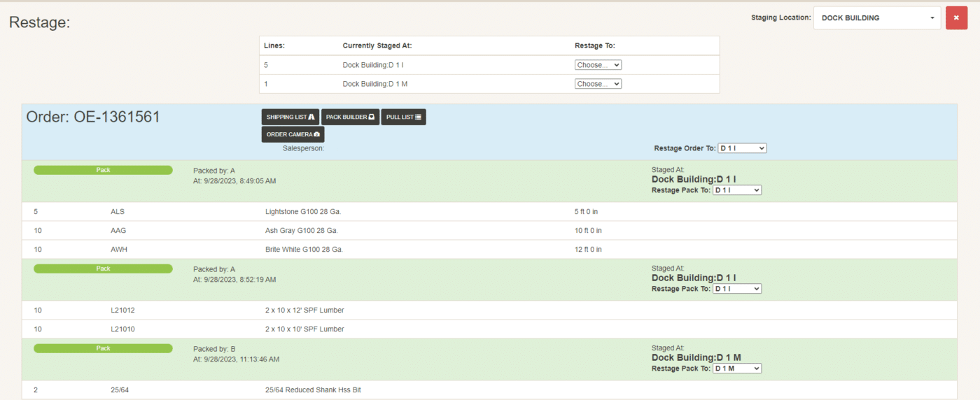Click the At: 9/28/2023, 8:52:19 AM timestamp

[234, 279]
